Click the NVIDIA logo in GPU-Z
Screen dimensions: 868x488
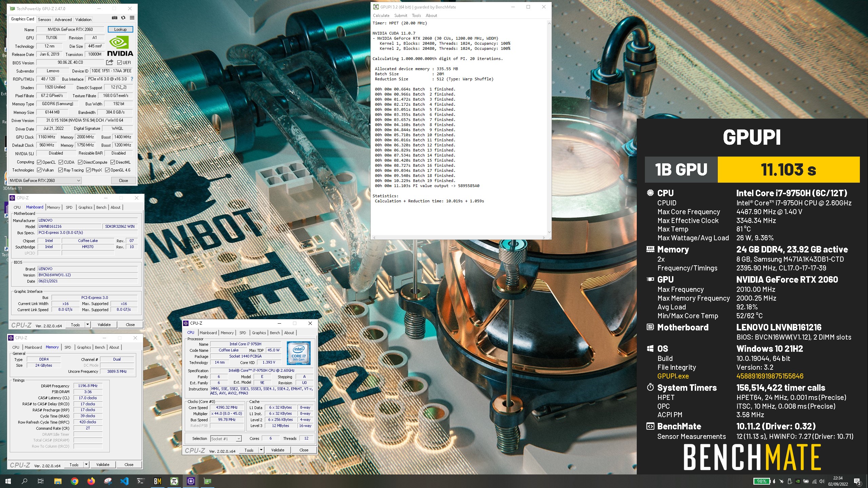pos(120,46)
